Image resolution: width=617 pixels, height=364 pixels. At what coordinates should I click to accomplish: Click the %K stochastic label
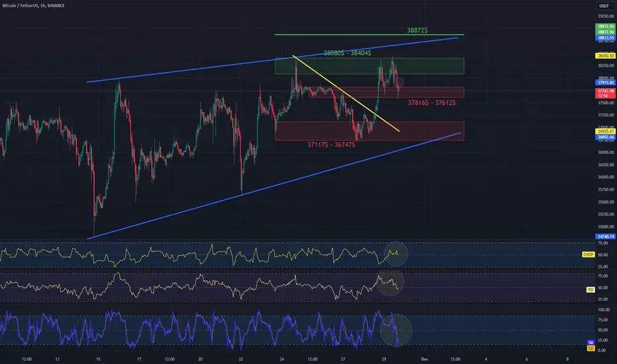point(591,342)
